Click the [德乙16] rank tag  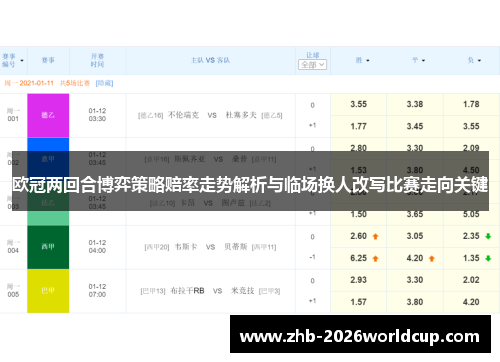pos(151,116)
